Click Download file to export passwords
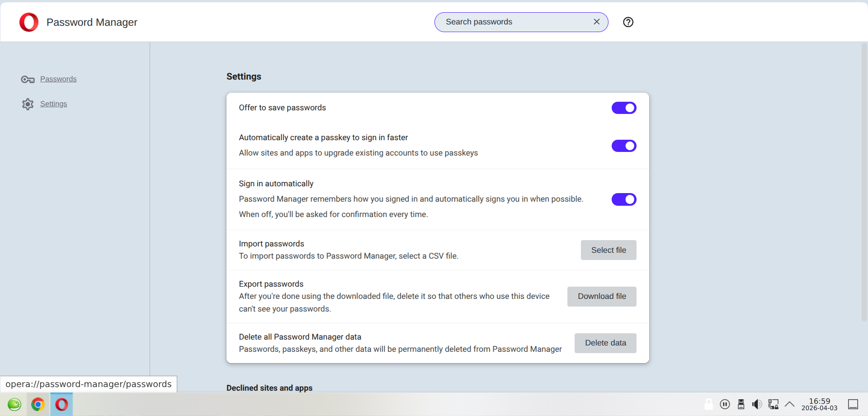This screenshot has width=868, height=416. coord(601,297)
